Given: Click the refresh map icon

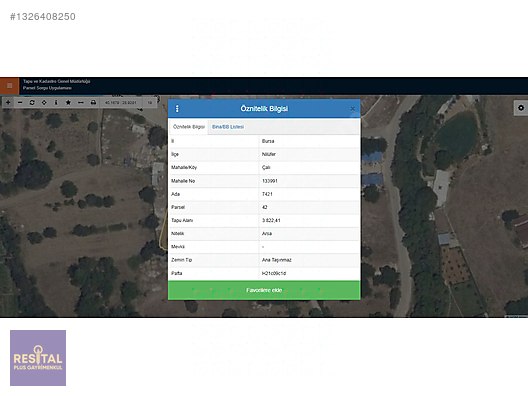Looking at the screenshot, I should click(x=32, y=102).
